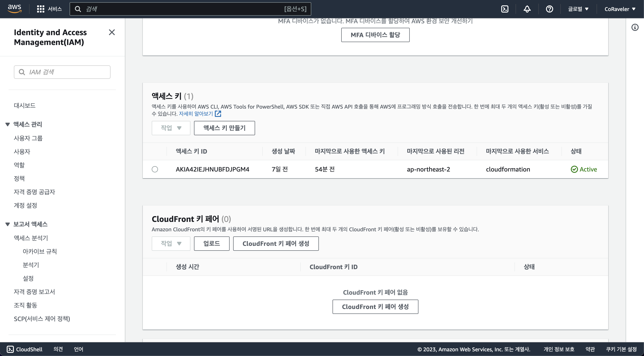644x356 pixels.
Task: Open the 작업 dropdown in 액세스 키 section
Action: point(171,128)
